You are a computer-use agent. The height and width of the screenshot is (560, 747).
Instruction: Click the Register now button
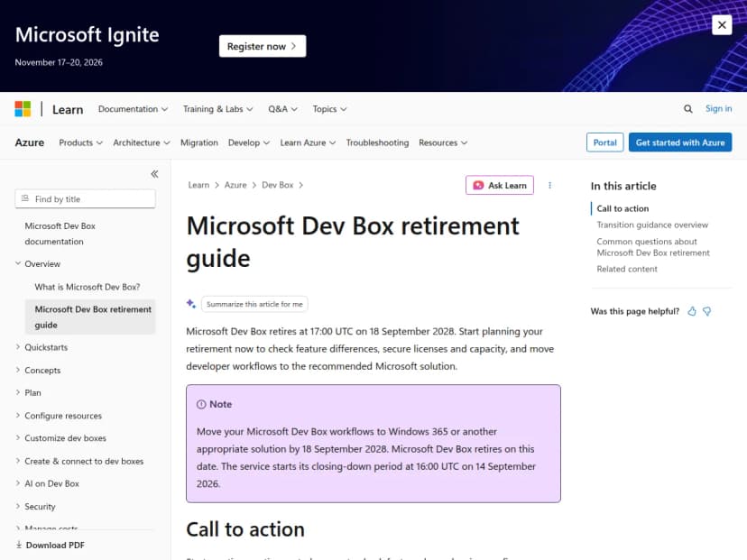coord(263,46)
